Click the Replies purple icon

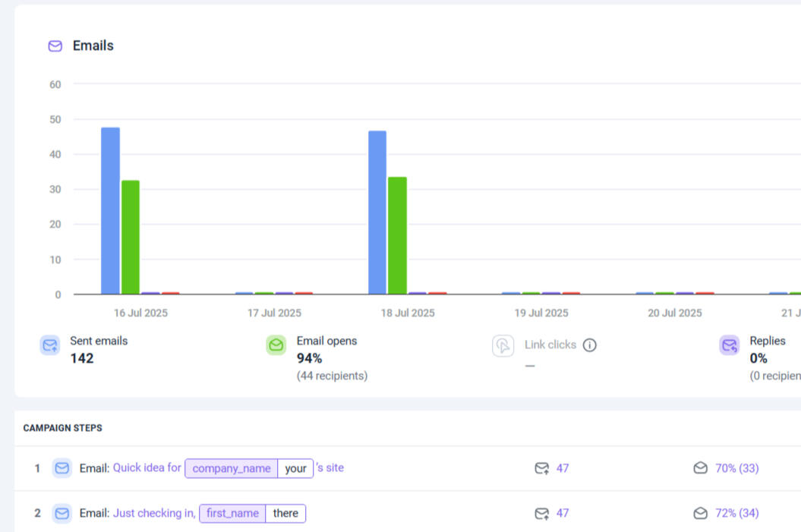pyautogui.click(x=729, y=345)
